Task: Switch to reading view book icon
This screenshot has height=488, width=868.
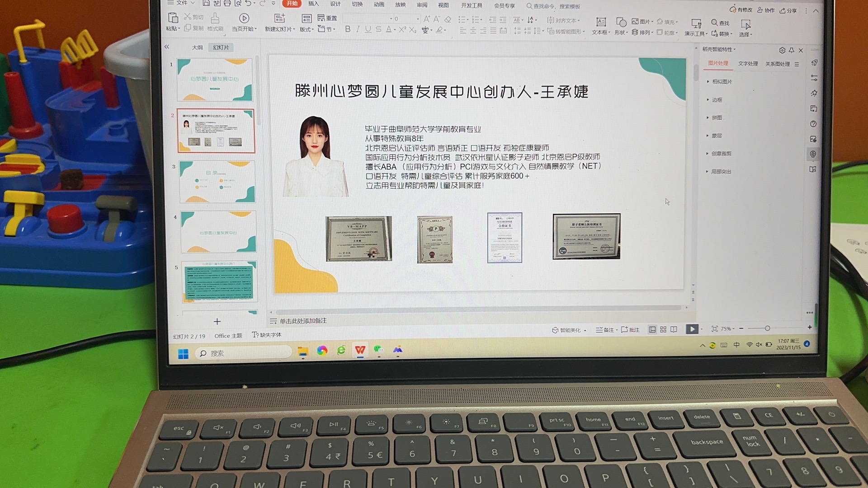Action: pos(674,330)
